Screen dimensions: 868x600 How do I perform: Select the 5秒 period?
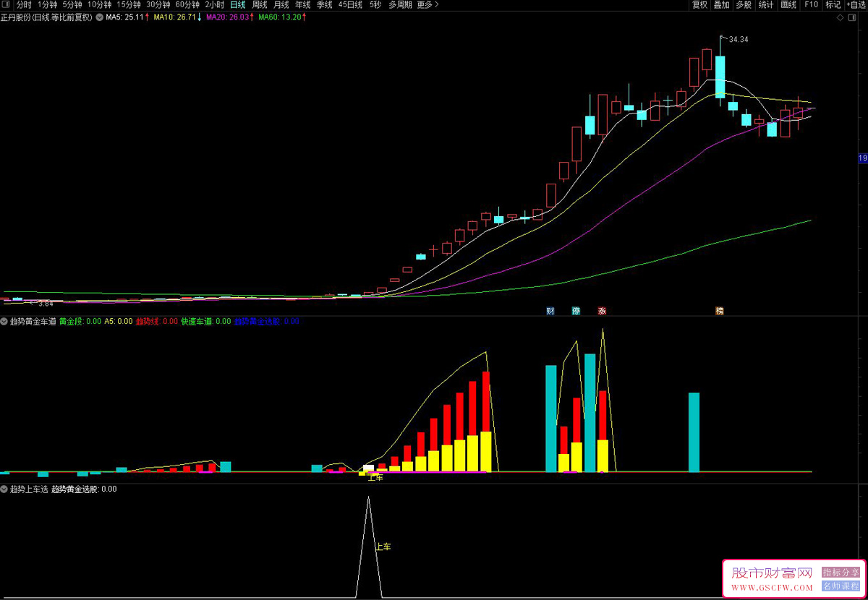point(375,4)
